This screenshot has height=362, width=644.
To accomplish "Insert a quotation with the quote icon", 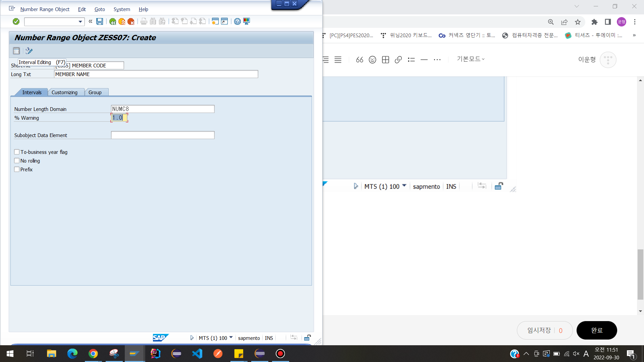I will 360,60.
